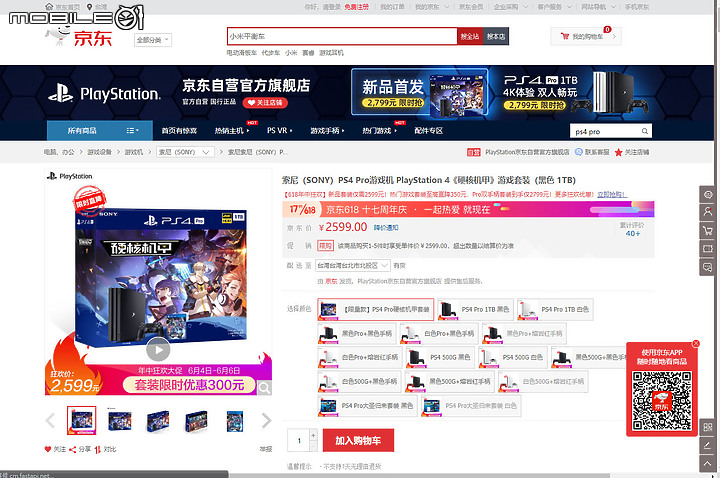
Task: Click the right sidebar feedback edit icon
Action: click(x=708, y=445)
